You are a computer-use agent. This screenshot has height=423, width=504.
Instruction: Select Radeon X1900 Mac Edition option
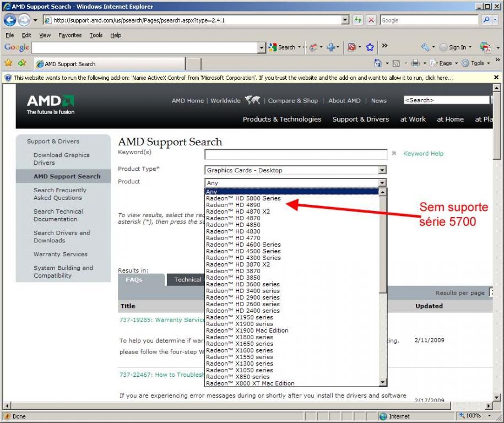coord(292,330)
